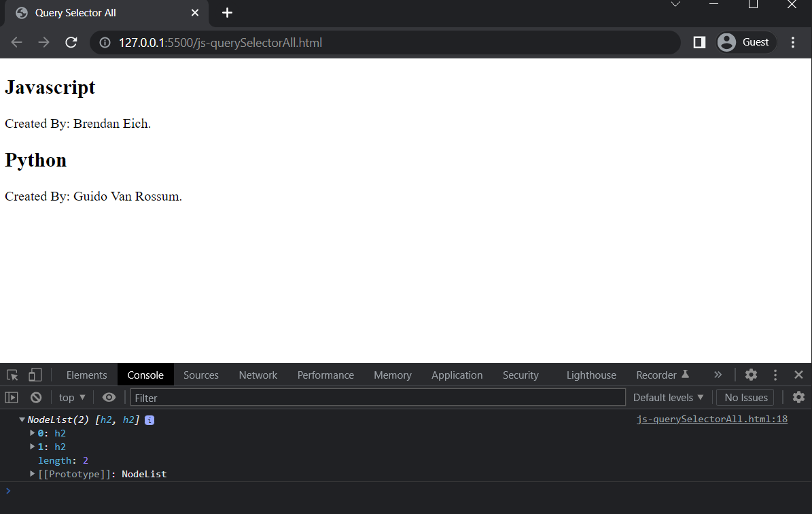Viewport: 812px width, 514px height.
Task: Collapse the NodeList(2) entry
Action: point(22,419)
